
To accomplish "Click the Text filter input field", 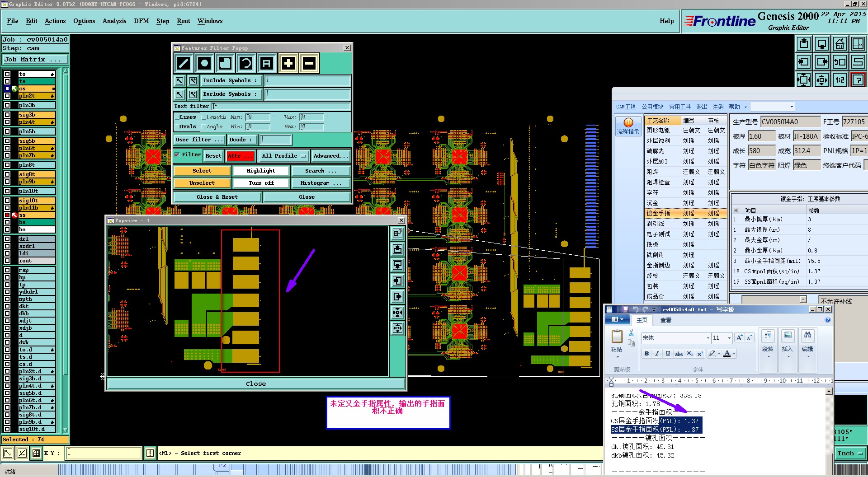I will [281, 106].
